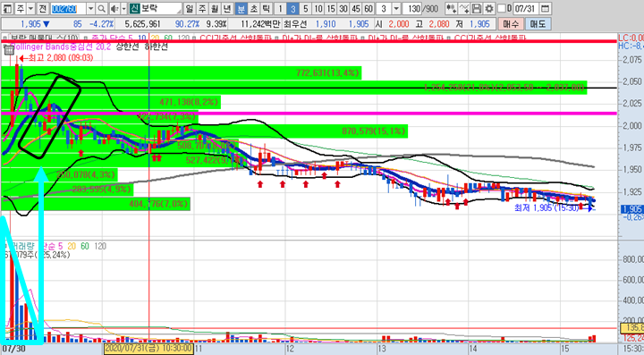Open the custom interval dropdown arrow
The width and height of the screenshot is (644, 355).
coord(396,8)
